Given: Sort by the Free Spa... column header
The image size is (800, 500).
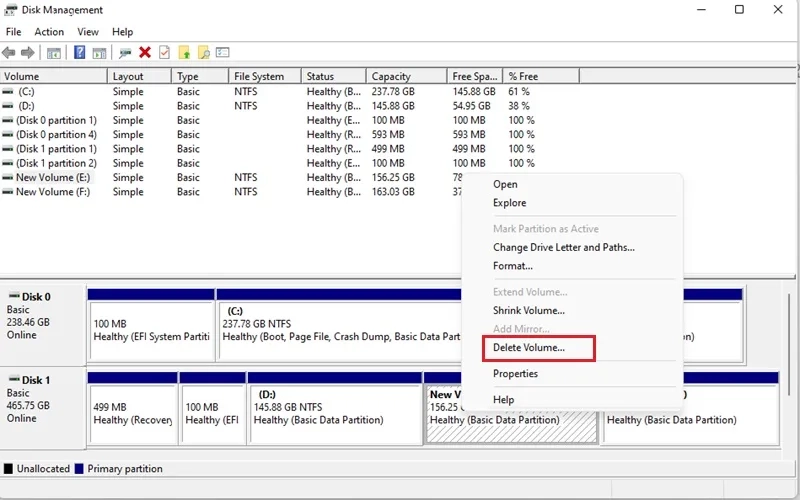Looking at the screenshot, I should (x=475, y=76).
